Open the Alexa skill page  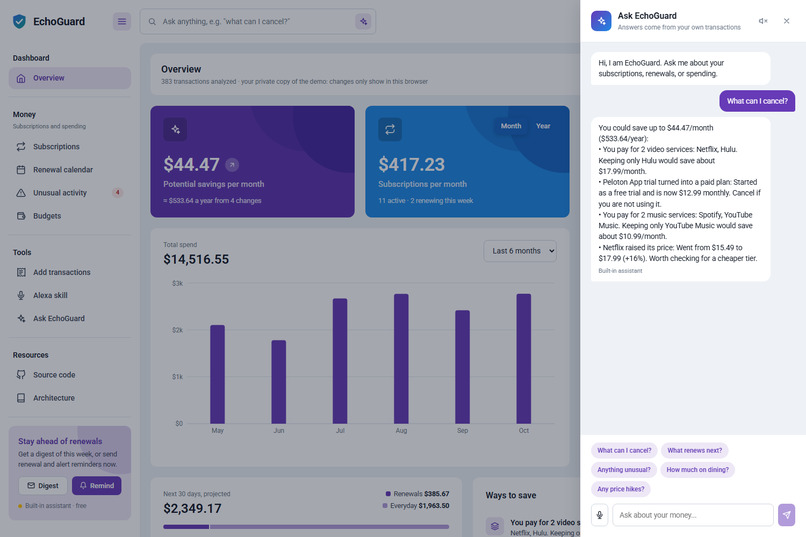click(x=70, y=295)
